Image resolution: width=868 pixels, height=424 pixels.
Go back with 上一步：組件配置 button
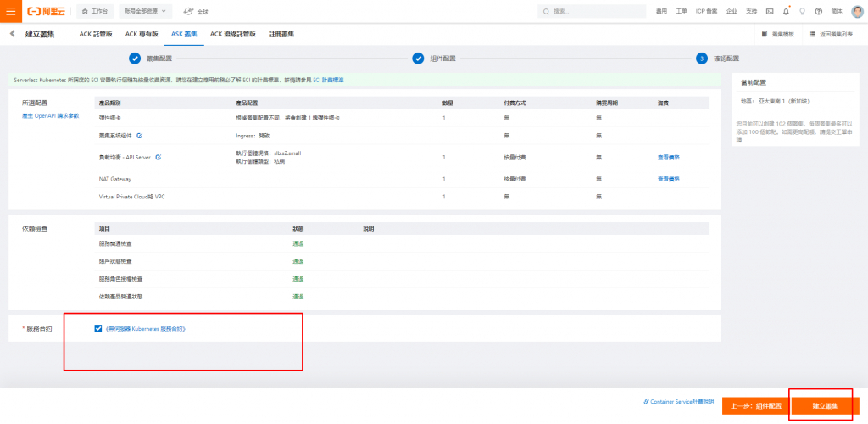[755, 405]
